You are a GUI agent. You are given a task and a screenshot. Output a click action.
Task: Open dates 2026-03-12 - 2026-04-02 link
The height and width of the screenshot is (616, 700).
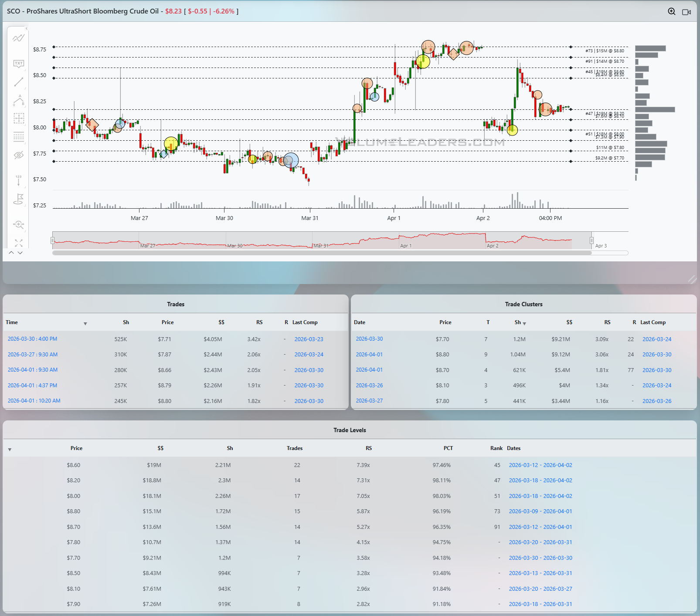click(540, 465)
